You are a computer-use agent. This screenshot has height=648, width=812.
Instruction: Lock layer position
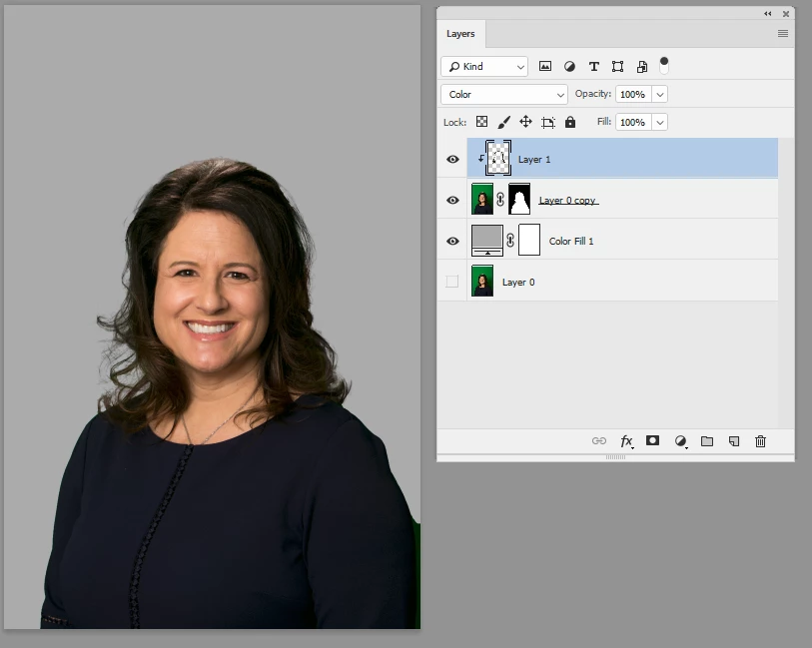pos(525,122)
